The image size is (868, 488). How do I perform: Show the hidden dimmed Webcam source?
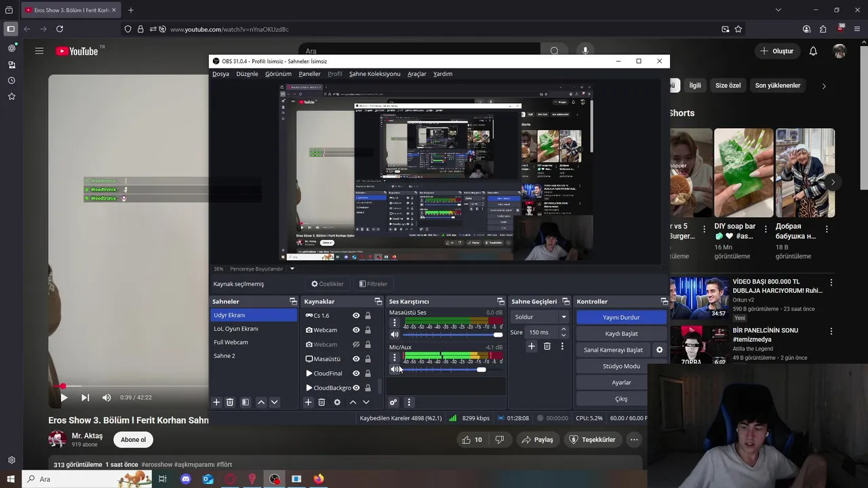(x=356, y=344)
